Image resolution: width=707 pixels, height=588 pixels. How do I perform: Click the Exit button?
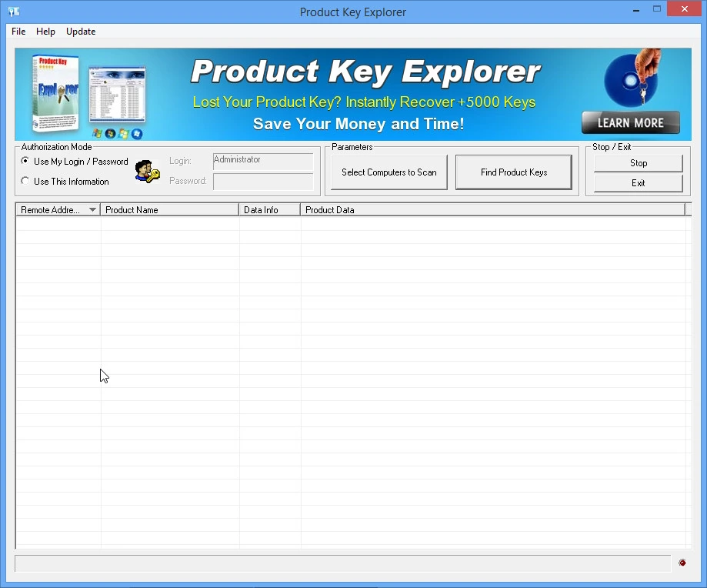click(x=638, y=183)
